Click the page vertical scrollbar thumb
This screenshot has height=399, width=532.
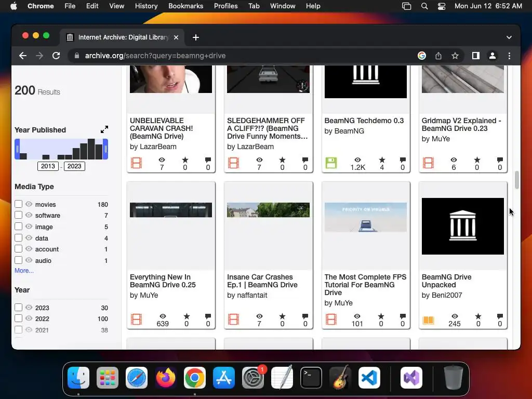coord(517,180)
